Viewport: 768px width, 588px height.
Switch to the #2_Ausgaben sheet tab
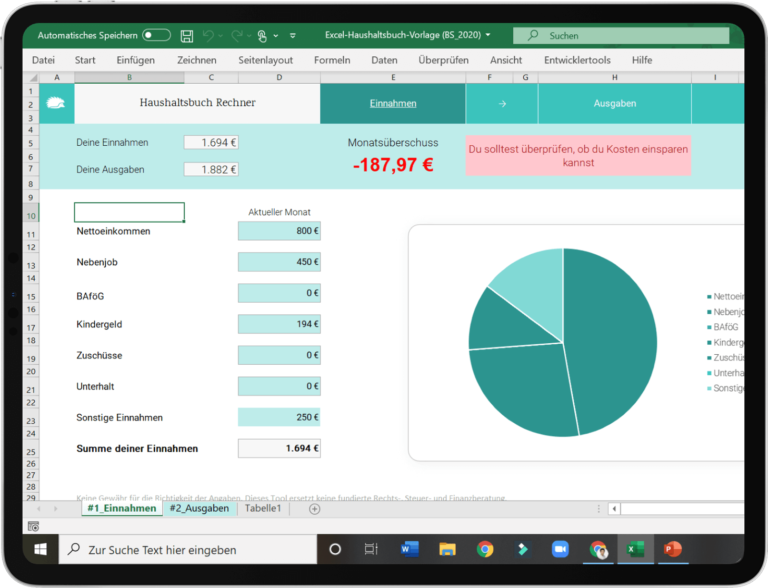click(199, 509)
